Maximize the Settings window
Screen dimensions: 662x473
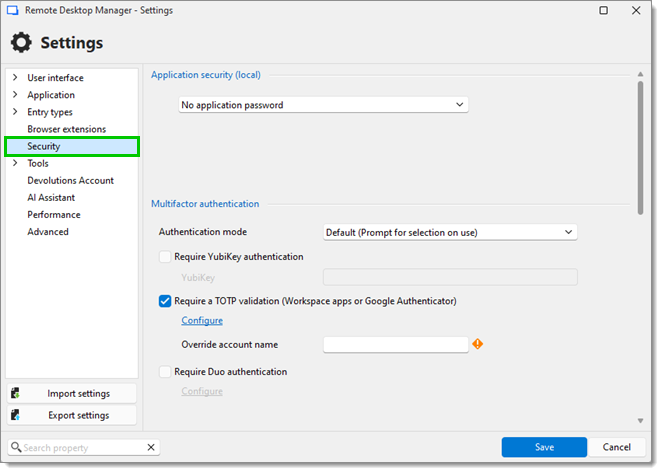604,11
